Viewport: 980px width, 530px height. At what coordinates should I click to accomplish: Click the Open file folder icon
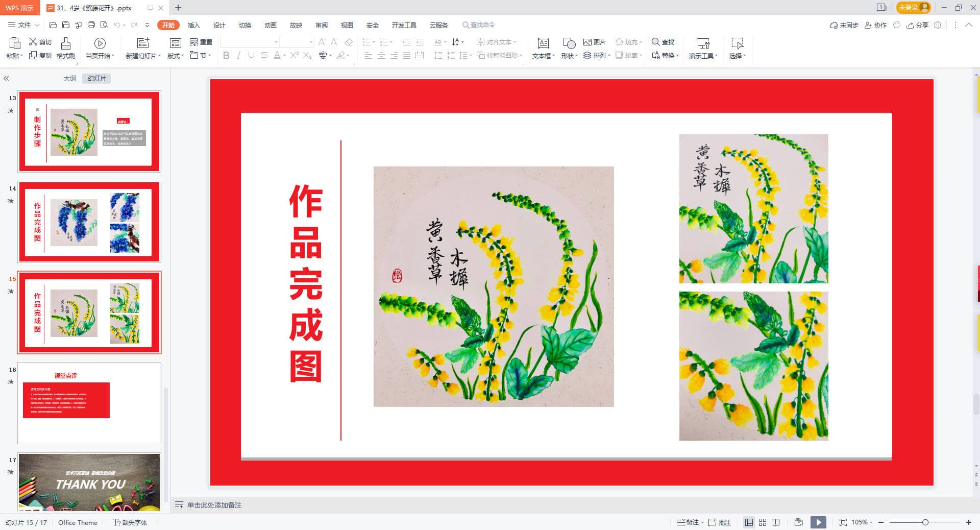tap(53, 25)
